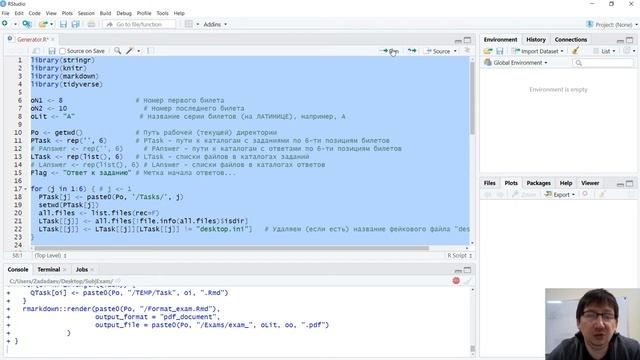This screenshot has height=360, width=640.
Task: Expand the recent files dropdown beside Open File
Action: pos(51,24)
